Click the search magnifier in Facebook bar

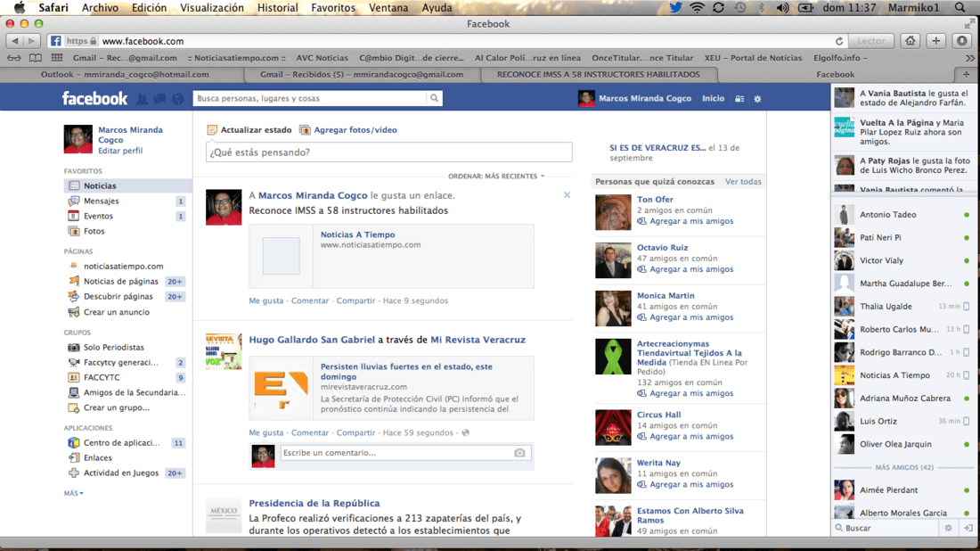(434, 98)
